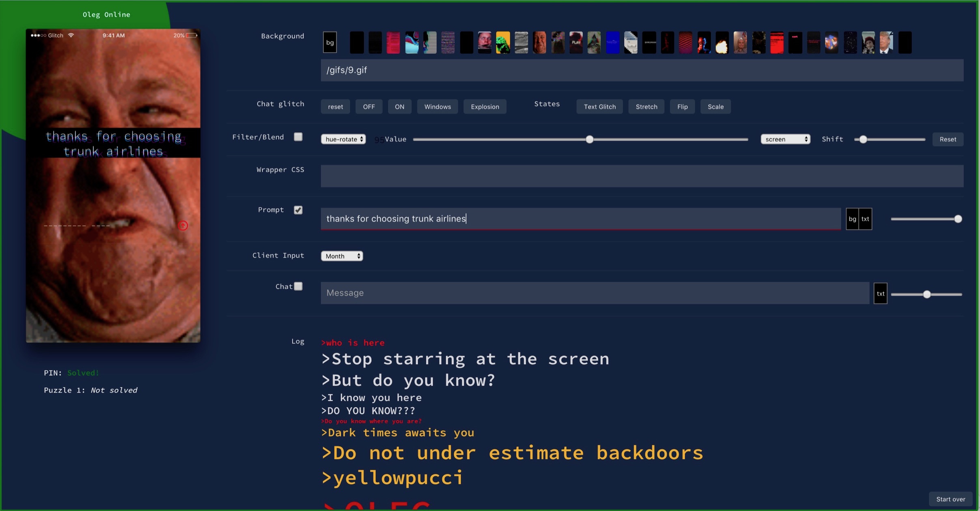
Task: Tick the Chat checkbox
Action: click(x=298, y=286)
